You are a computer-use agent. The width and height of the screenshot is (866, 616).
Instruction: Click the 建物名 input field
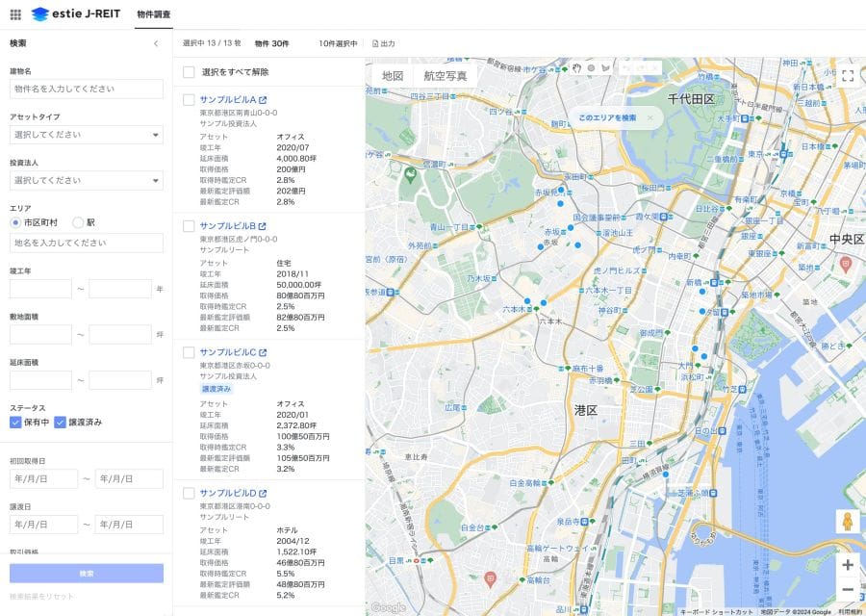point(87,89)
